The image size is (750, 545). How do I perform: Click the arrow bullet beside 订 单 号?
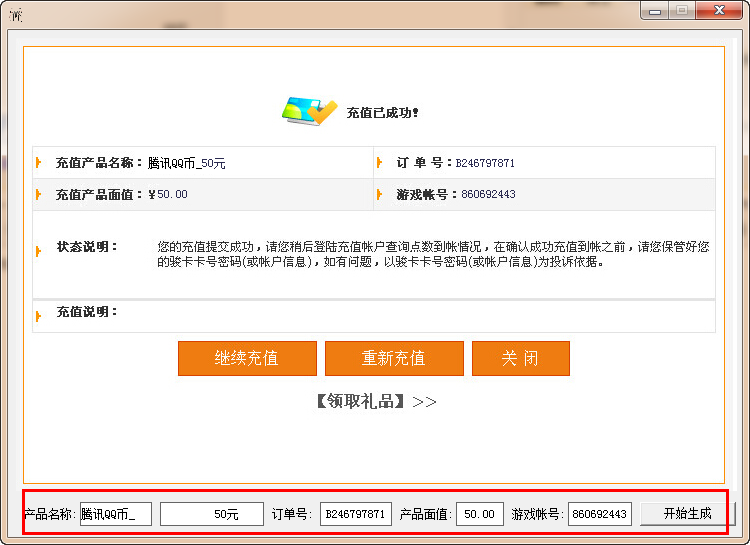point(379,163)
